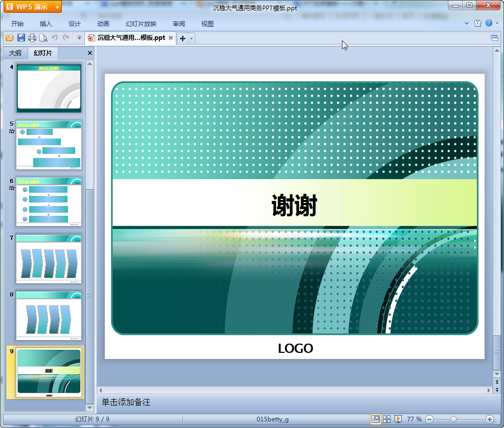Toggle ribbon visibility with the chevron icon
The image size is (504, 428).
(467, 23)
